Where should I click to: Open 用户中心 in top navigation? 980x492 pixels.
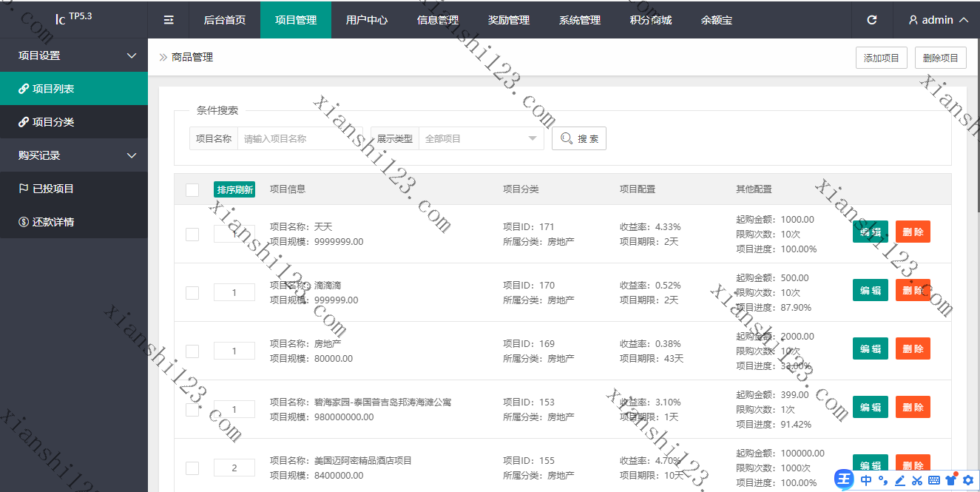click(367, 20)
